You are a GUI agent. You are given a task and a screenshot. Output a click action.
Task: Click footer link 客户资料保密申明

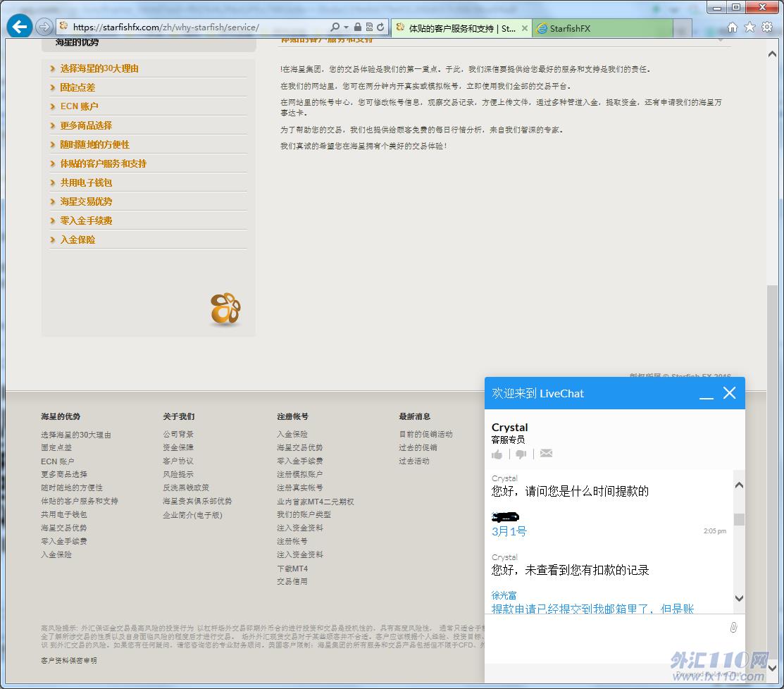pyautogui.click(x=69, y=661)
